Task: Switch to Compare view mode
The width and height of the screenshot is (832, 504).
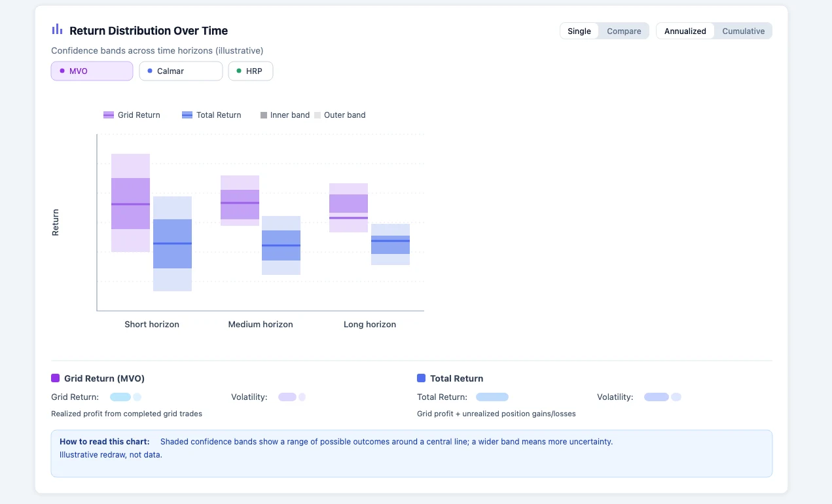Action: click(624, 31)
